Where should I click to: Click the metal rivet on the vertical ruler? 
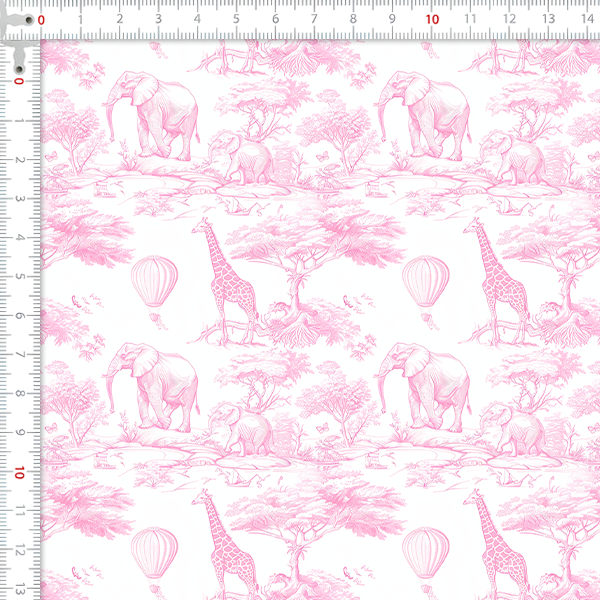click(x=19, y=69)
